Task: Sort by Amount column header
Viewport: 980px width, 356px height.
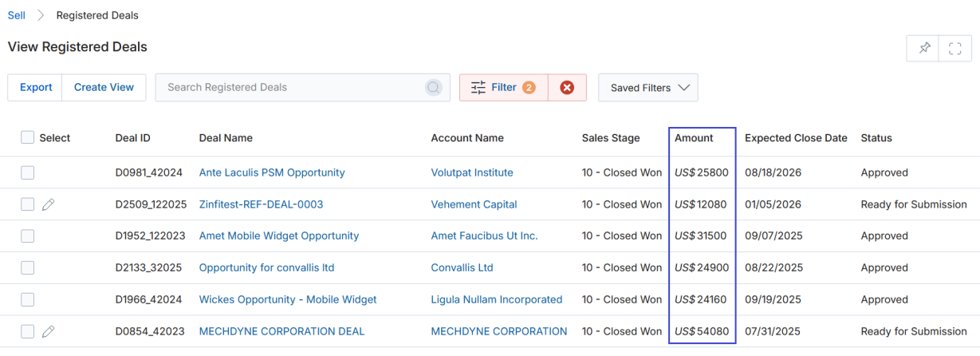Action: pos(694,138)
